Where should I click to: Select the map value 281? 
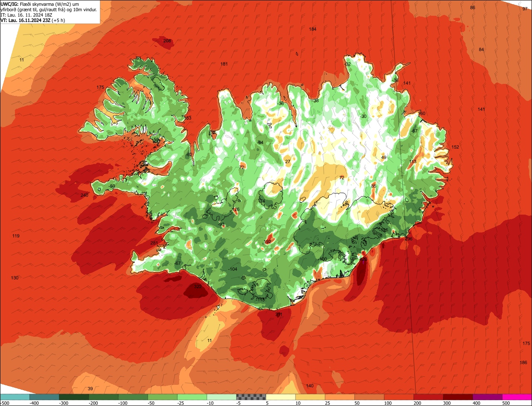(154, 243)
